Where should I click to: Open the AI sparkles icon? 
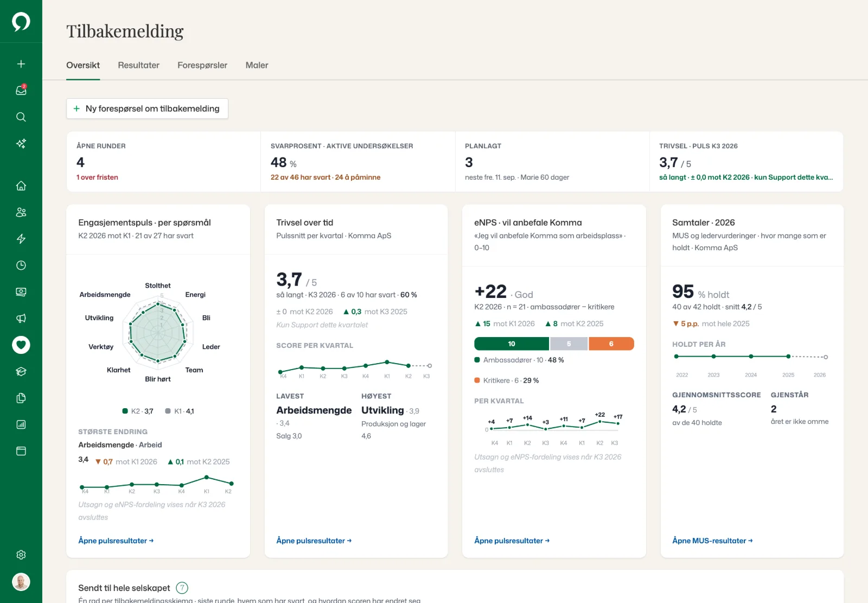click(x=21, y=143)
